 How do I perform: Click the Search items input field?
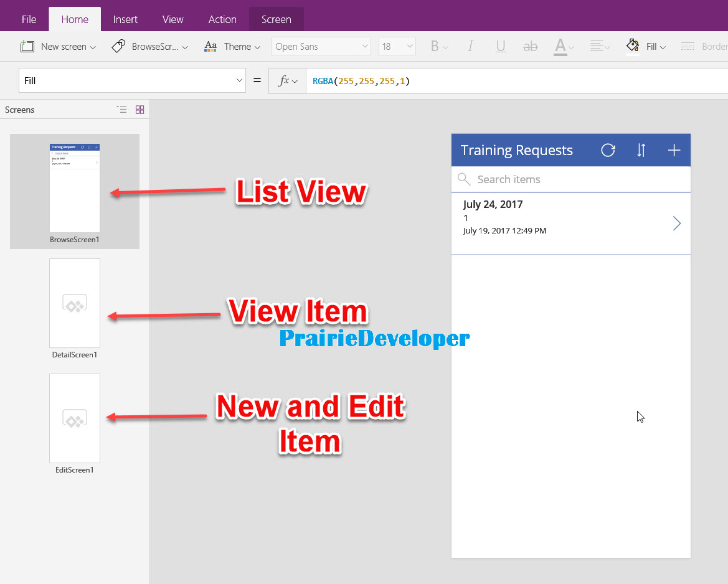click(x=571, y=179)
